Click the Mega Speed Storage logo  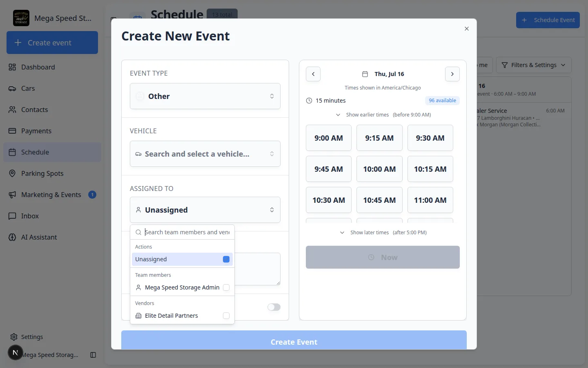coord(21,18)
